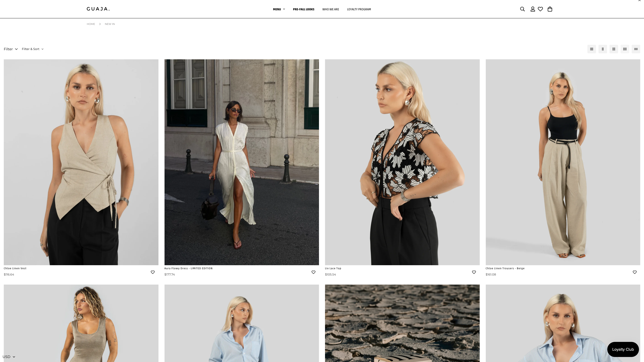
Task: Open the USD currency selector
Action: [9, 356]
